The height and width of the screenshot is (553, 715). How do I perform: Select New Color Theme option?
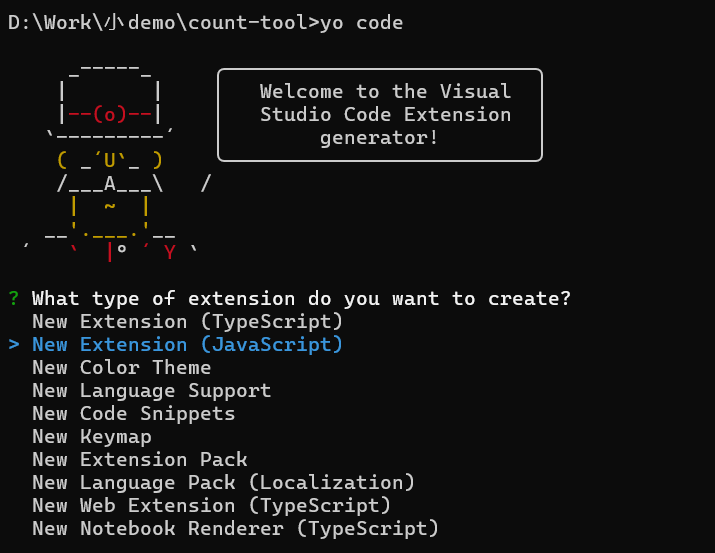pos(121,367)
